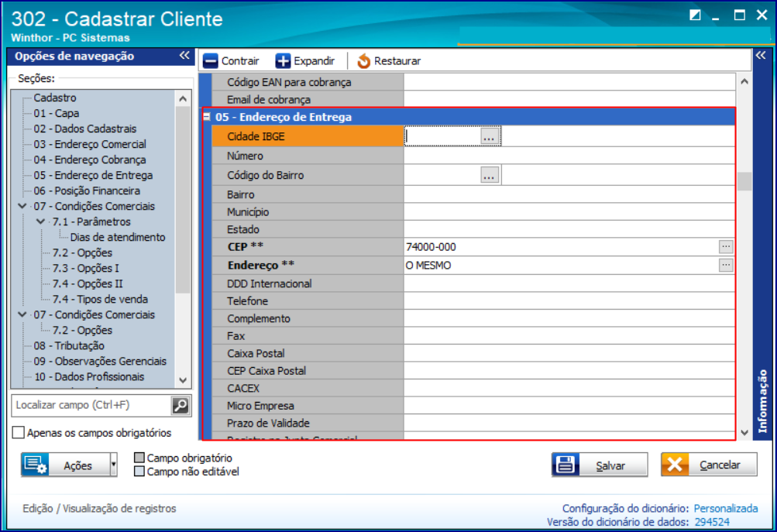This screenshot has width=777, height=532.
Task: Collapse first 07 - Condições Comerciais node
Action: pyautogui.click(x=22, y=205)
